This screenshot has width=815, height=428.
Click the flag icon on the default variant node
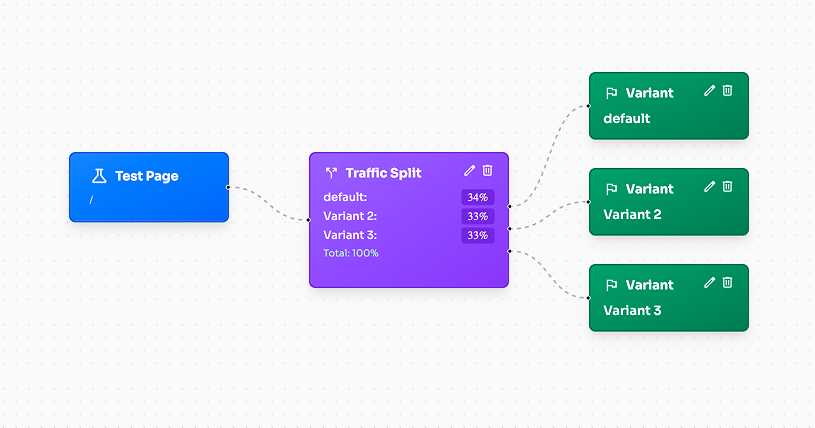coord(611,93)
